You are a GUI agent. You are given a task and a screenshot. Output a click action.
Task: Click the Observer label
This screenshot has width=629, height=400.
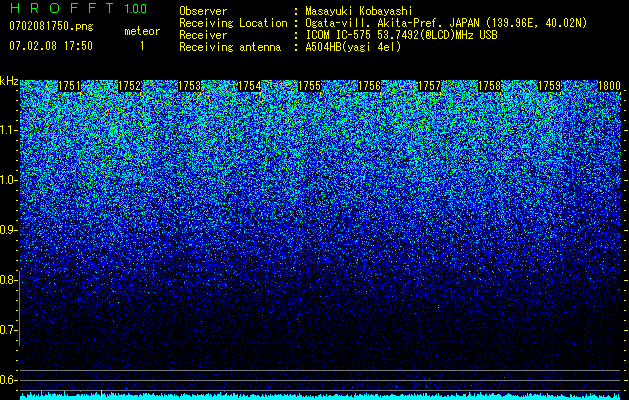click(x=203, y=11)
